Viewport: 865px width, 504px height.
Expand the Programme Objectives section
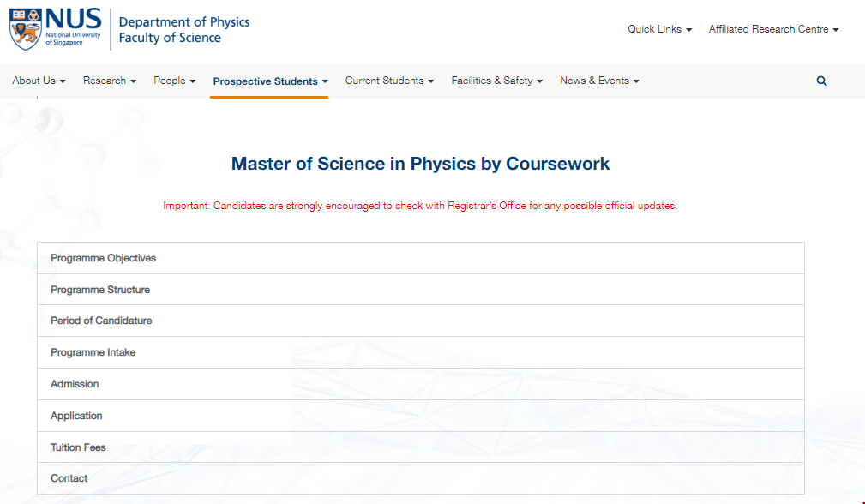coord(104,258)
